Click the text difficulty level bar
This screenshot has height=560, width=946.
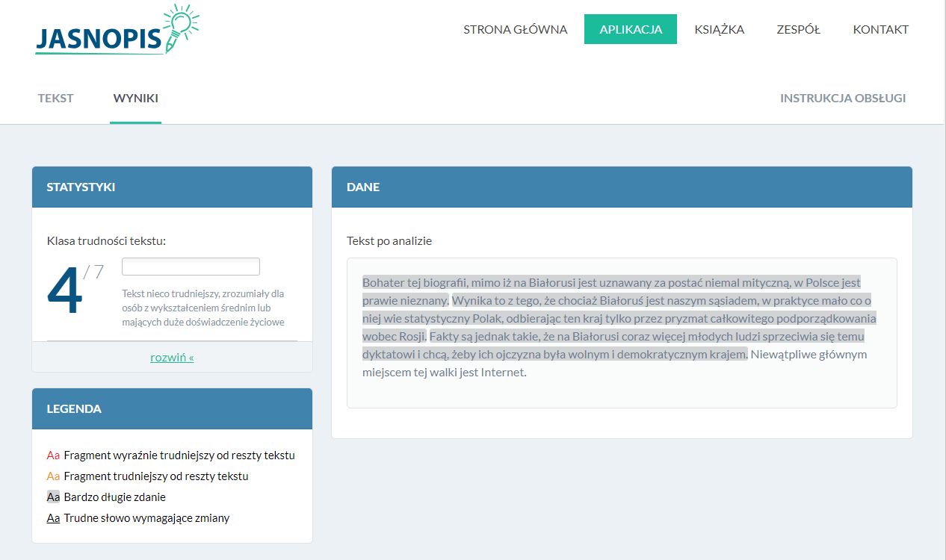point(191,267)
